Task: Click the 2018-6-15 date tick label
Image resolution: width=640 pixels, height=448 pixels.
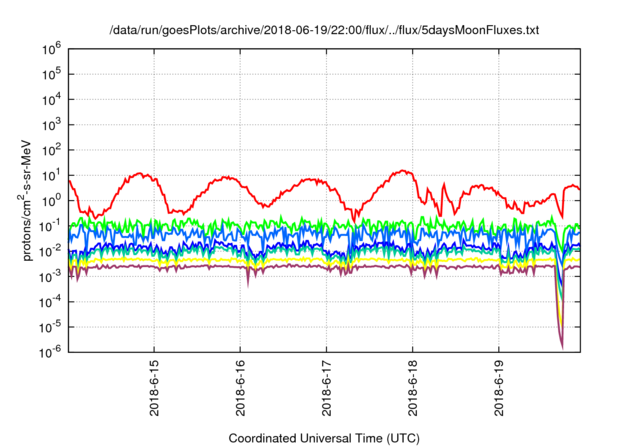Action: pyautogui.click(x=154, y=388)
